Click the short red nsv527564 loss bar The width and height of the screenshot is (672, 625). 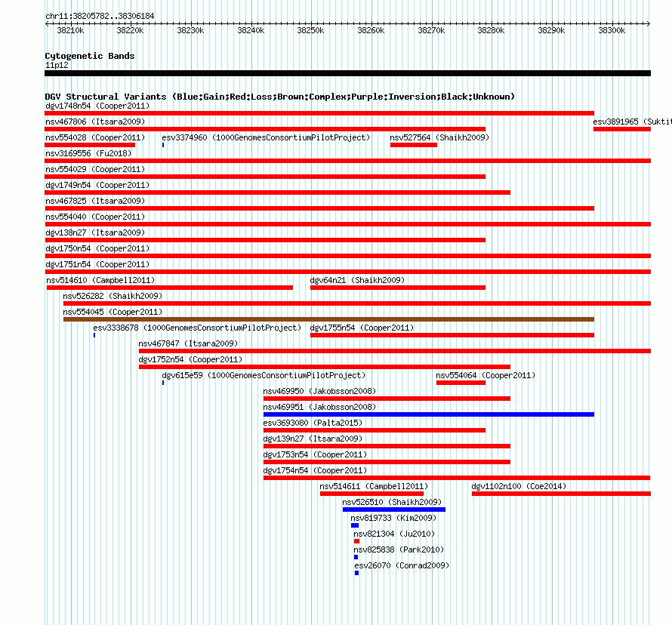pos(414,145)
